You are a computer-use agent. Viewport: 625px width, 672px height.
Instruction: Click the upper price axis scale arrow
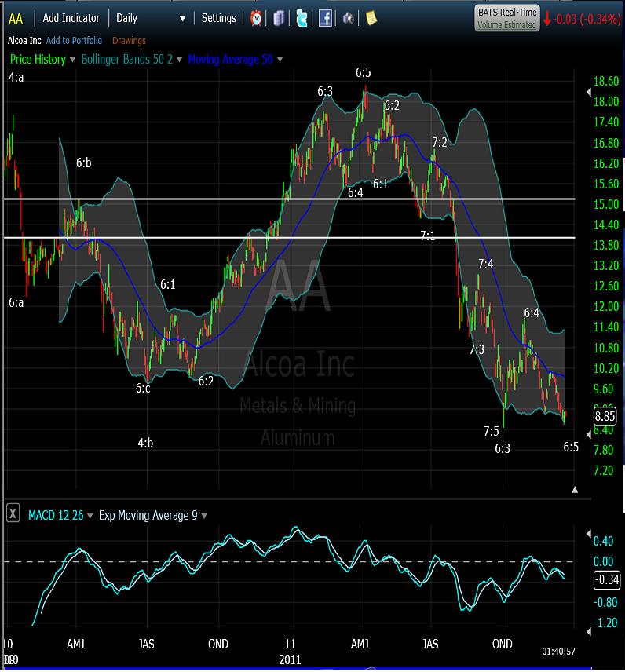[589, 92]
